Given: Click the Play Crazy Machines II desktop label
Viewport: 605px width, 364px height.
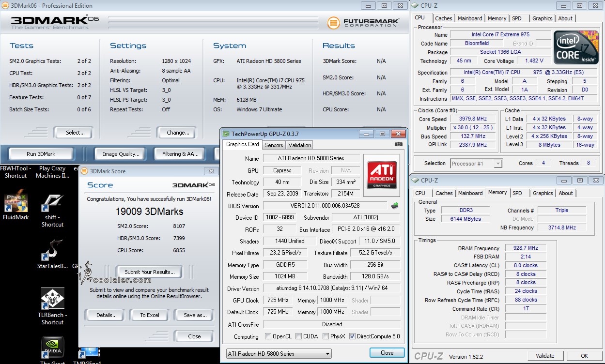Looking at the screenshot, I should click(52, 172).
